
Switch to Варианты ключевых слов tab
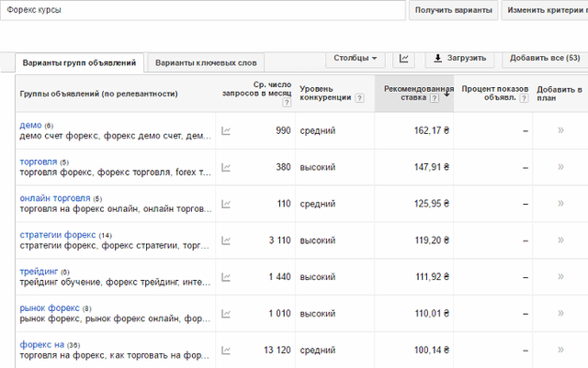206,62
